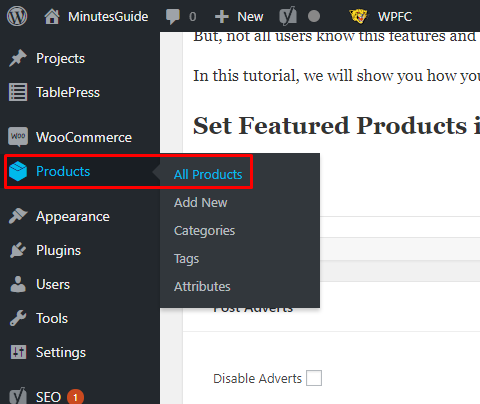Click the WPFC tiger icon

click(x=359, y=16)
